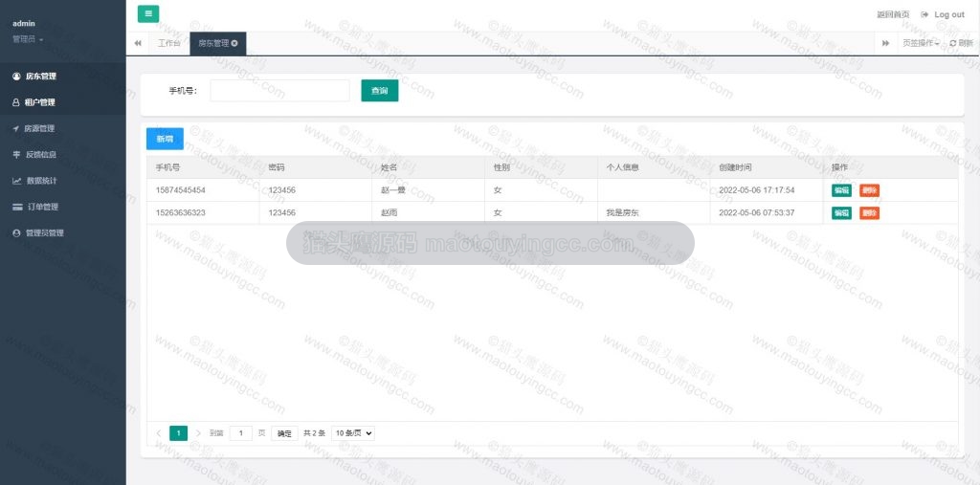
Task: Click Log out
Action: click(943, 14)
